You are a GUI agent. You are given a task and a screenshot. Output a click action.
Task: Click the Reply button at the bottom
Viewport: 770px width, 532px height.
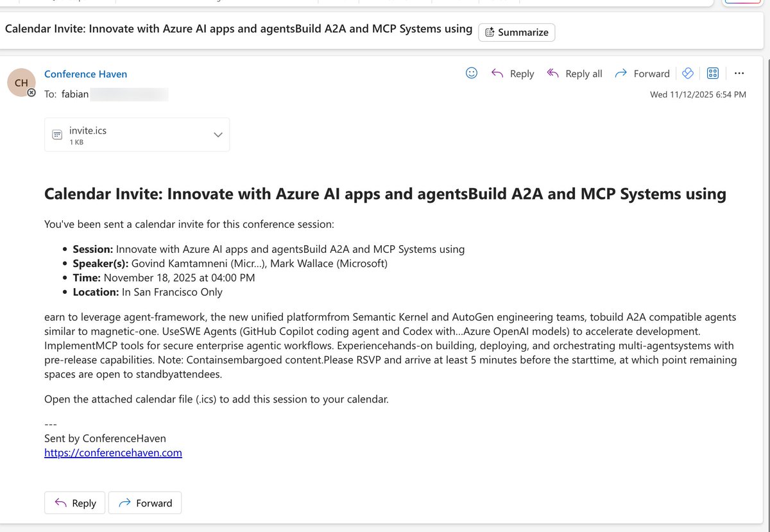(74, 502)
